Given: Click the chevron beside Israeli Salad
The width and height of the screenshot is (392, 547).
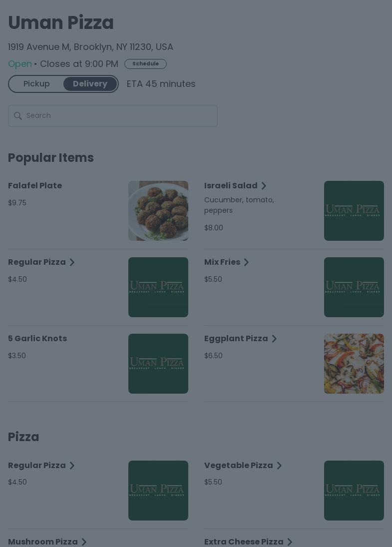Looking at the screenshot, I should pyautogui.click(x=264, y=186).
